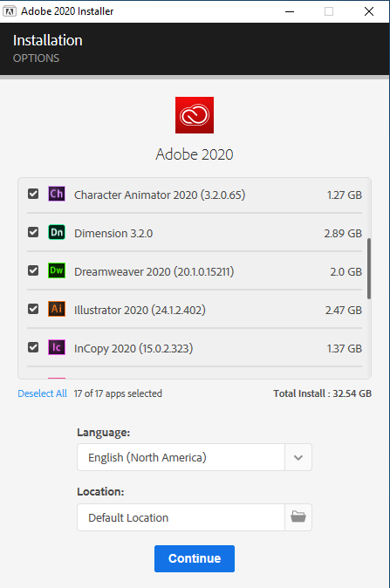Click the Dreamweaver Dw icon
The height and width of the screenshot is (588, 390).
pyautogui.click(x=57, y=270)
